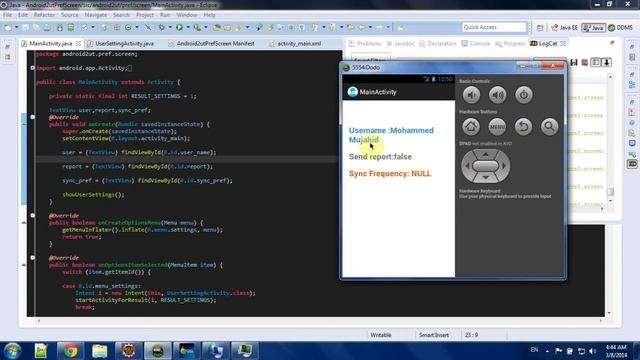Screen dimensions: 640x360
Task: Click the emulator DPAD left arrow
Action: point(467,166)
